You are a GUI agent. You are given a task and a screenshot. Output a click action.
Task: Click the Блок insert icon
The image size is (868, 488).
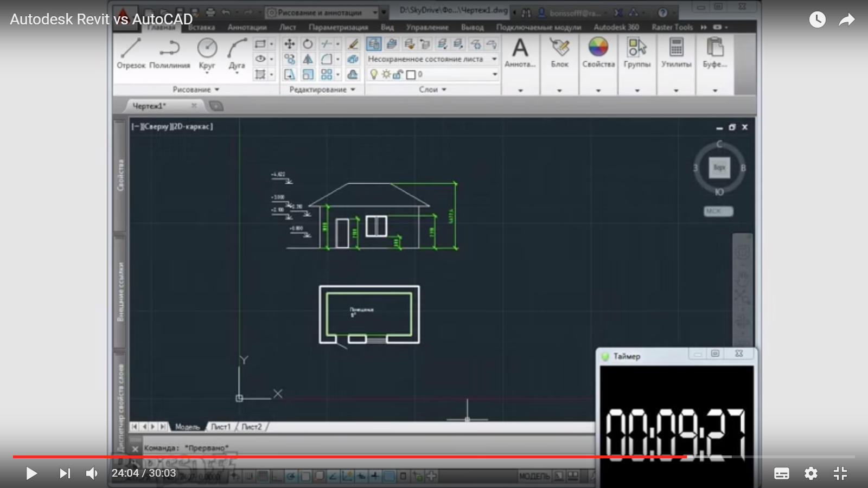pos(559,53)
